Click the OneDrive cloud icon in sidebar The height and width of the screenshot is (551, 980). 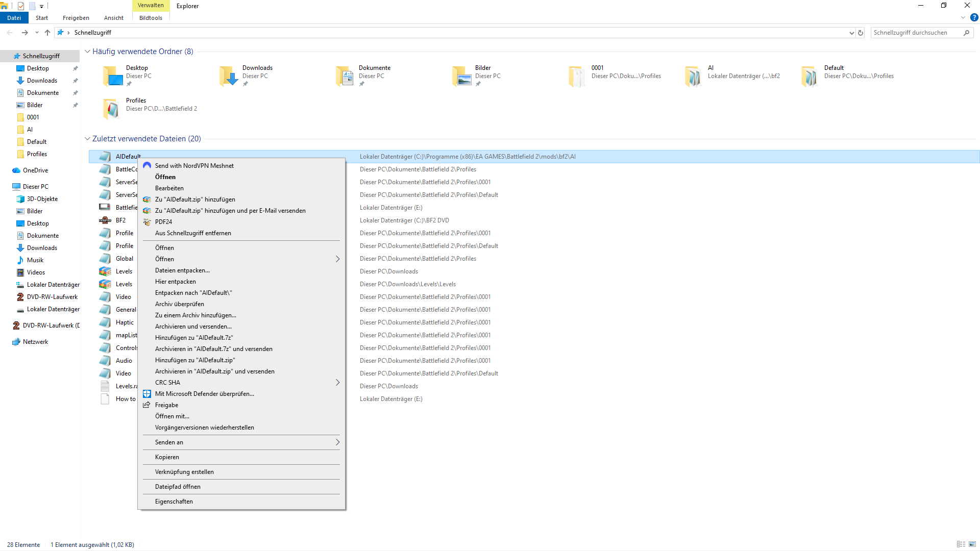pyautogui.click(x=16, y=170)
